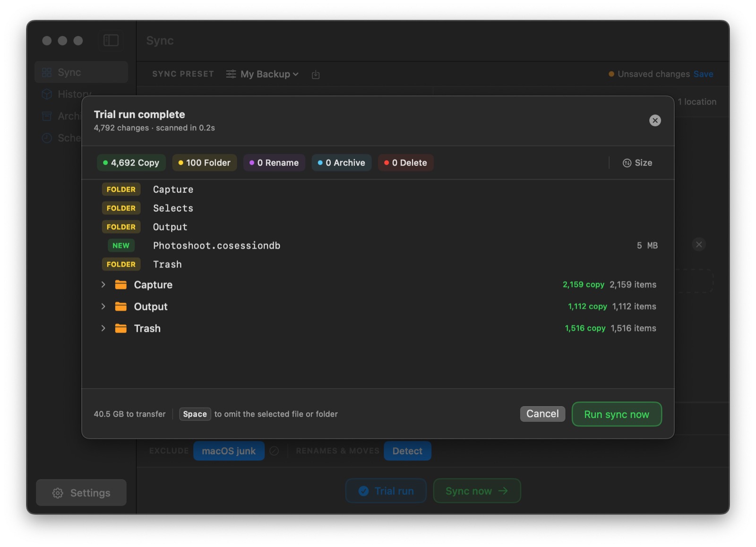The height and width of the screenshot is (547, 756).
Task: Expand the Output folder tree row
Action: pyautogui.click(x=103, y=306)
